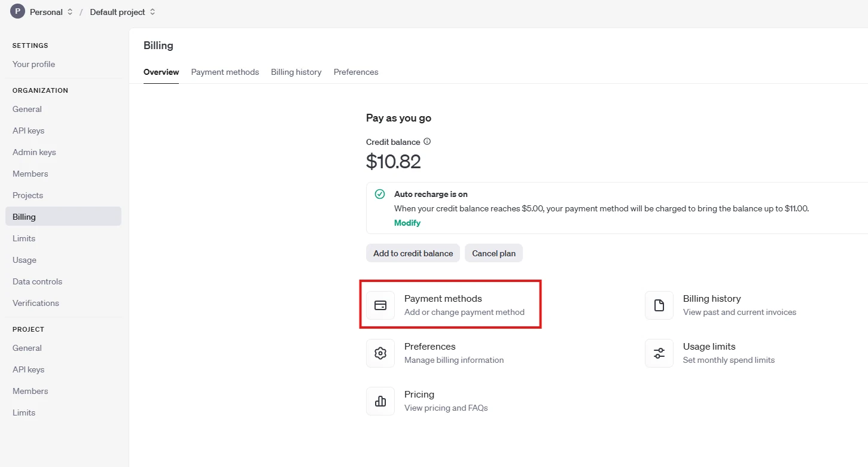The width and height of the screenshot is (868, 467).
Task: Click 'Add or change payment method' text
Action: 464,312
